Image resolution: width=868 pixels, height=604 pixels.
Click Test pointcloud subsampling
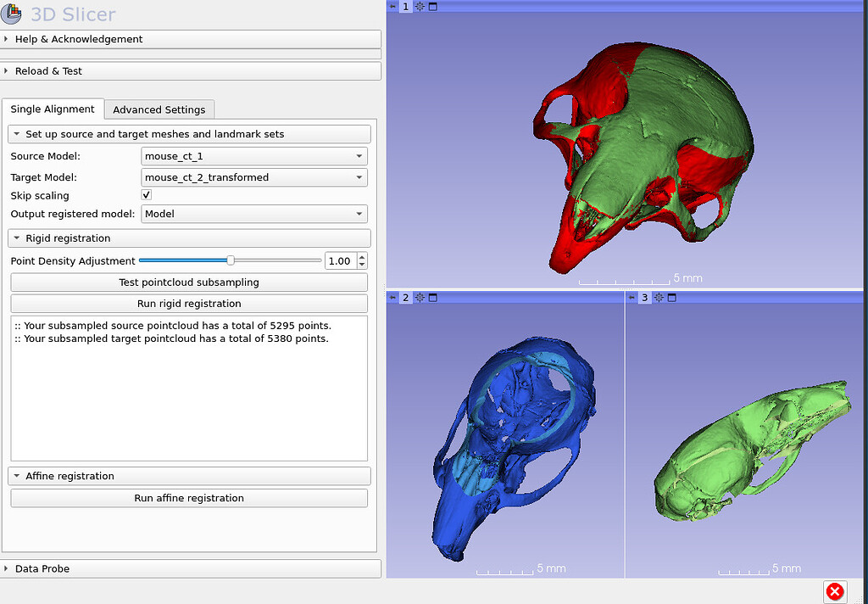pos(188,282)
